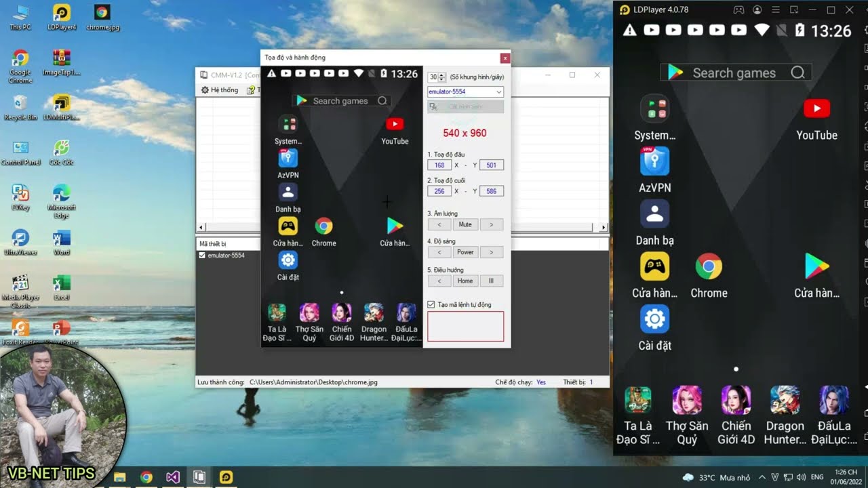The height and width of the screenshot is (488, 868).
Task: Open the yellow gamepad Cửa hàng app in LDPlayer
Action: point(655,276)
